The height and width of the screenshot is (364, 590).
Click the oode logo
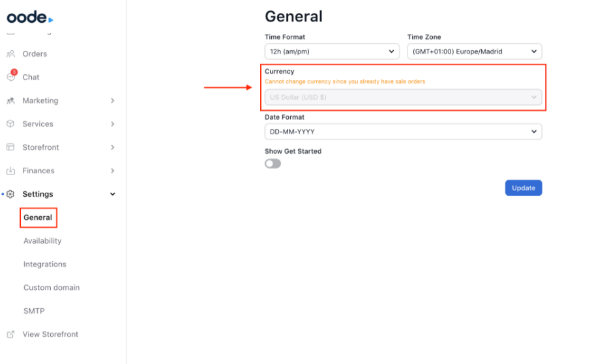30,18
